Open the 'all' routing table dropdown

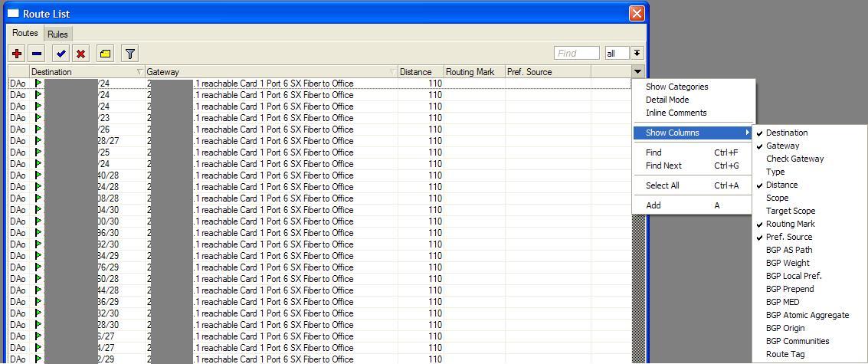(637, 54)
